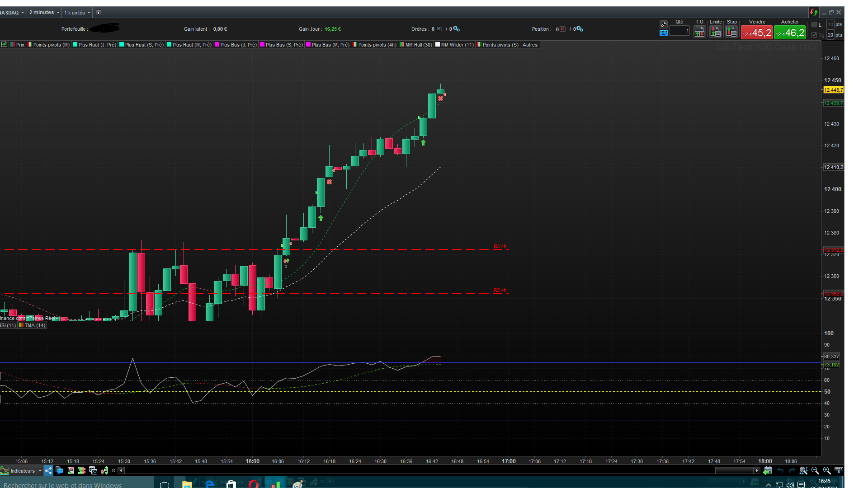
Task: Toggle the MM Hull (30) indicator label
Action: (418, 45)
